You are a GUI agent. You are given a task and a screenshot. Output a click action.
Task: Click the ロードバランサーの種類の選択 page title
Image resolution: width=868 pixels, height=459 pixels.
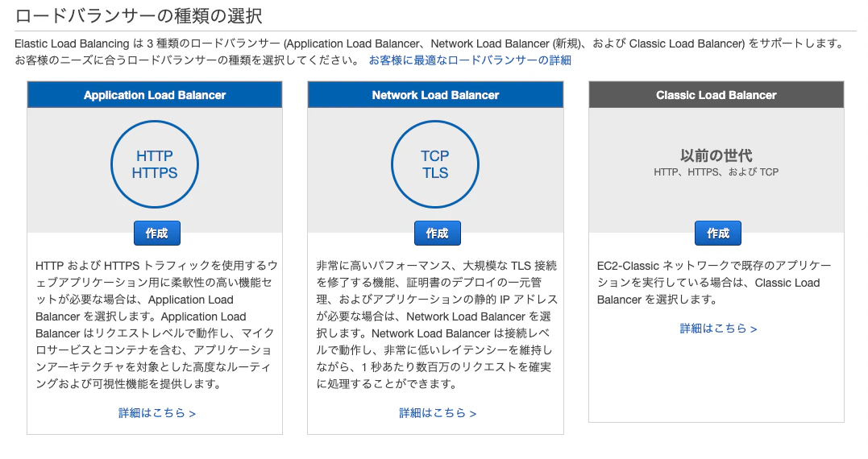(x=139, y=15)
